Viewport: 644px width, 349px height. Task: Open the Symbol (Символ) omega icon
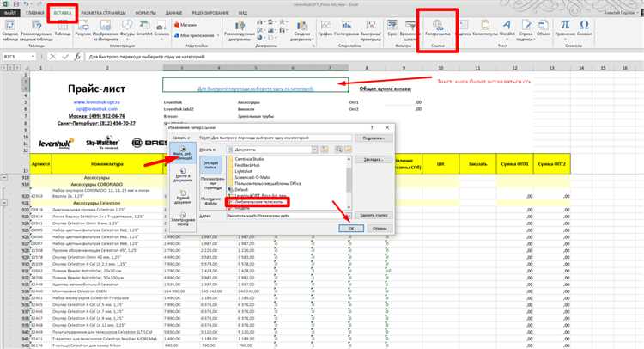pyautogui.click(x=584, y=26)
